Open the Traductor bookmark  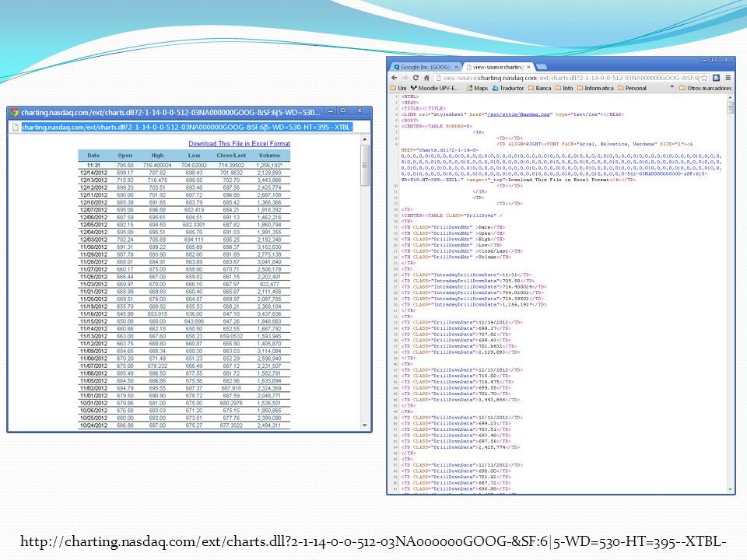click(x=508, y=88)
